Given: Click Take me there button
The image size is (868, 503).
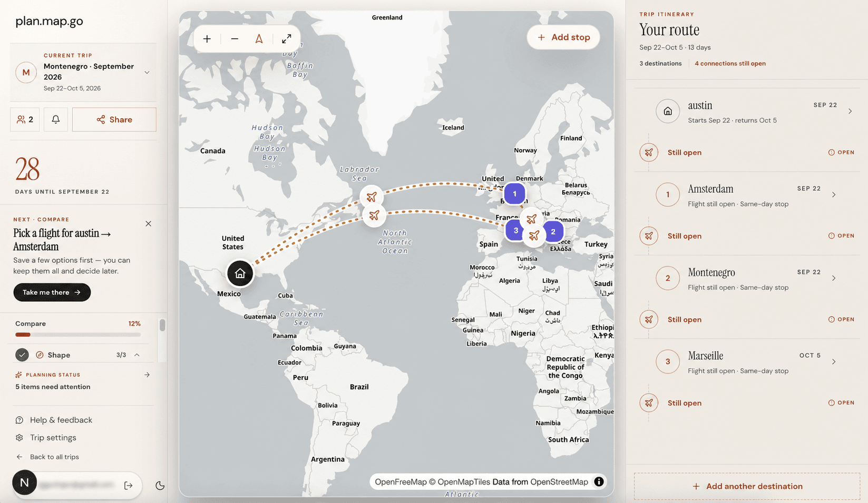Looking at the screenshot, I should pyautogui.click(x=52, y=292).
